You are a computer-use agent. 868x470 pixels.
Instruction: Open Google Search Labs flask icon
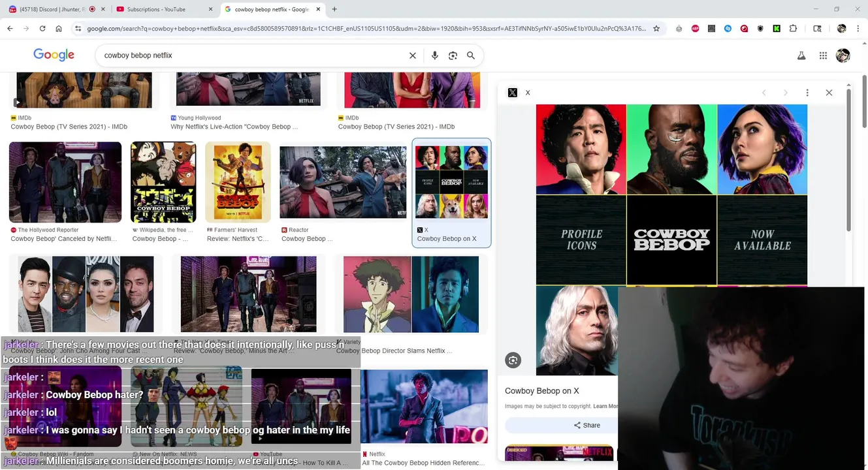pos(801,55)
